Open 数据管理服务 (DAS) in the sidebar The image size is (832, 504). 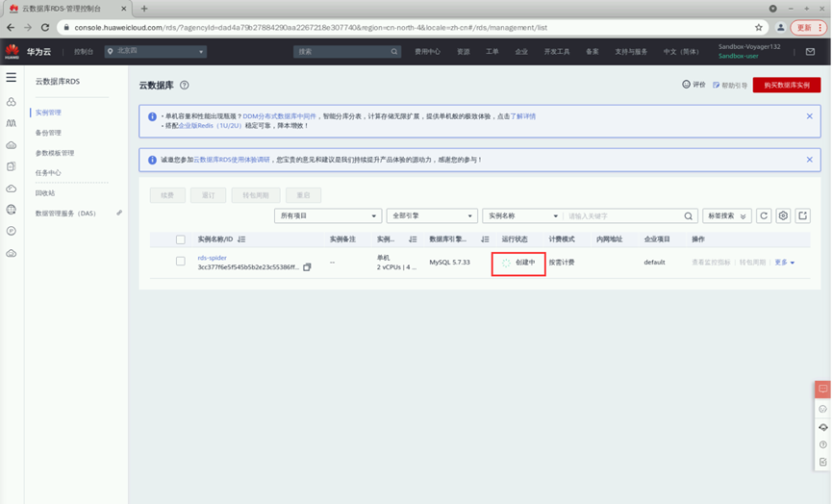[x=65, y=214]
